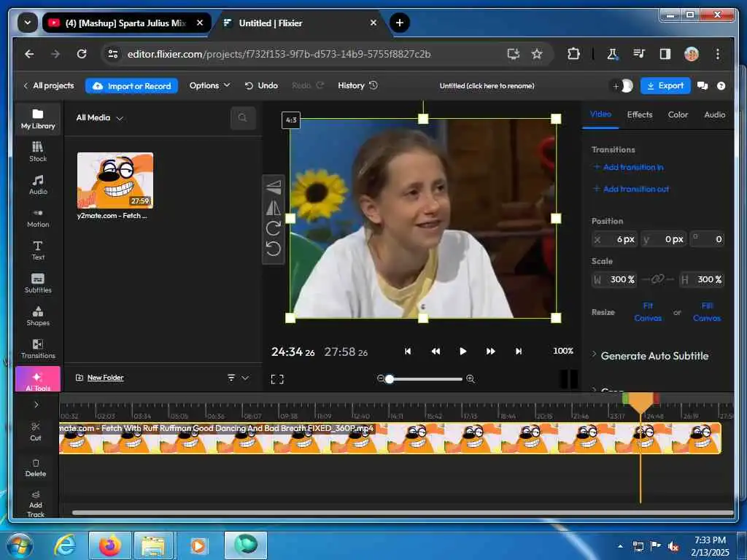The height and width of the screenshot is (560, 747).
Task: Click the timeline zoom slider handle
Action: [390, 379]
